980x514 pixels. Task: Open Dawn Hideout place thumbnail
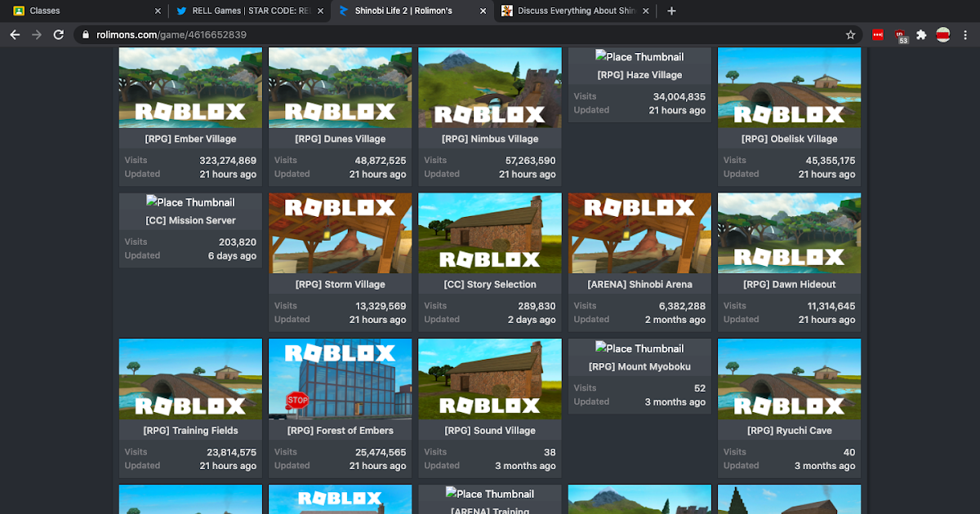coord(789,233)
